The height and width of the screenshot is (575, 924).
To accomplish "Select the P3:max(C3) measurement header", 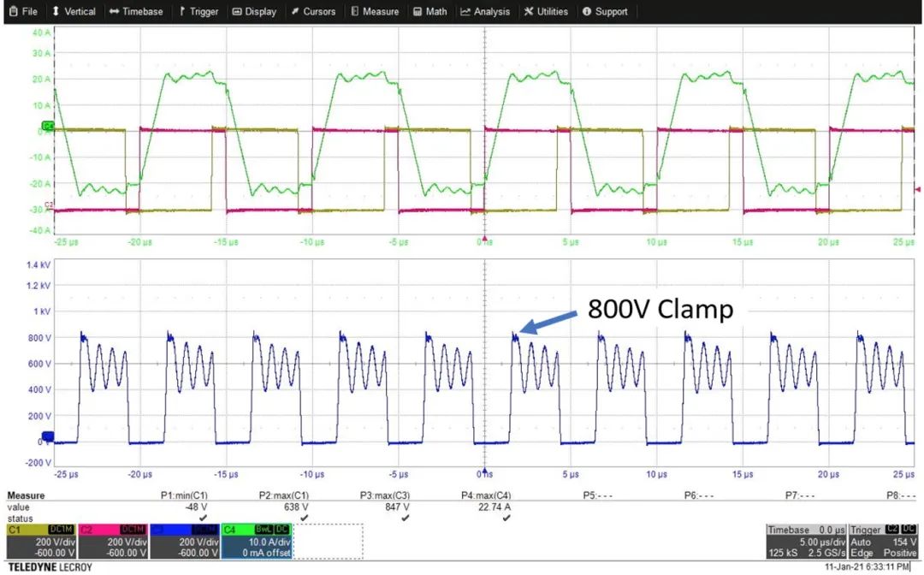I will [x=385, y=495].
